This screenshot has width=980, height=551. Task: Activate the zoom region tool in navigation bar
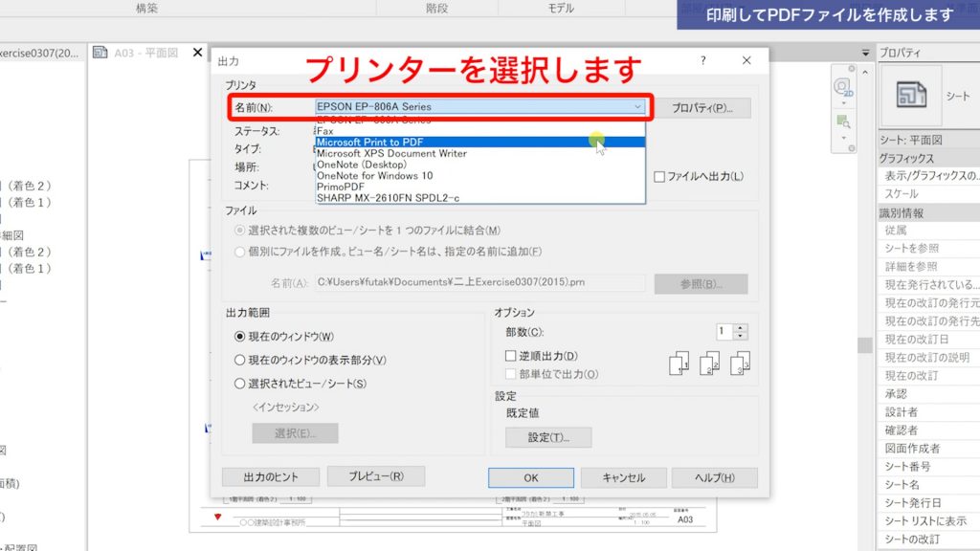pos(842,121)
